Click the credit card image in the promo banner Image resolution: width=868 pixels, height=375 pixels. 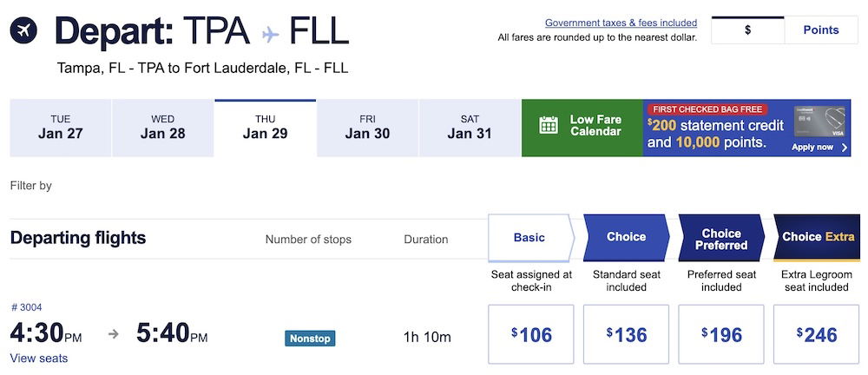coord(819,120)
